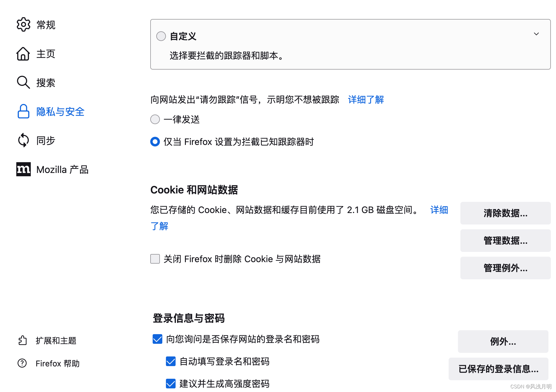Open Firefox 帮助 link text

(58, 363)
